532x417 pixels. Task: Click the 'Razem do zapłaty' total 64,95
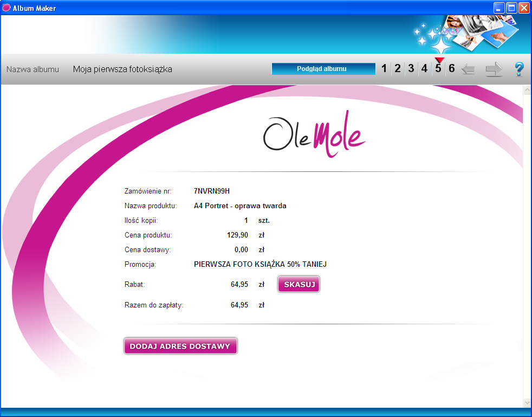(239, 305)
